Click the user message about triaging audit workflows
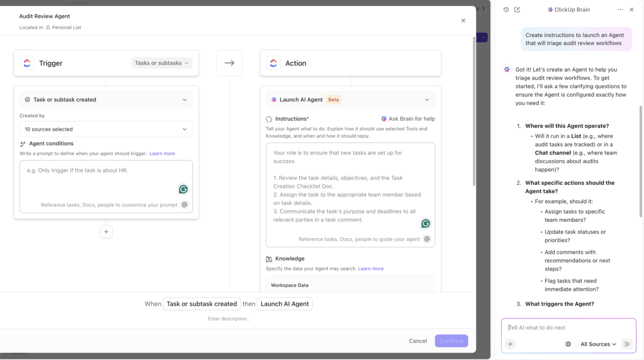Viewport: 644px width, 360px height. coord(576,39)
